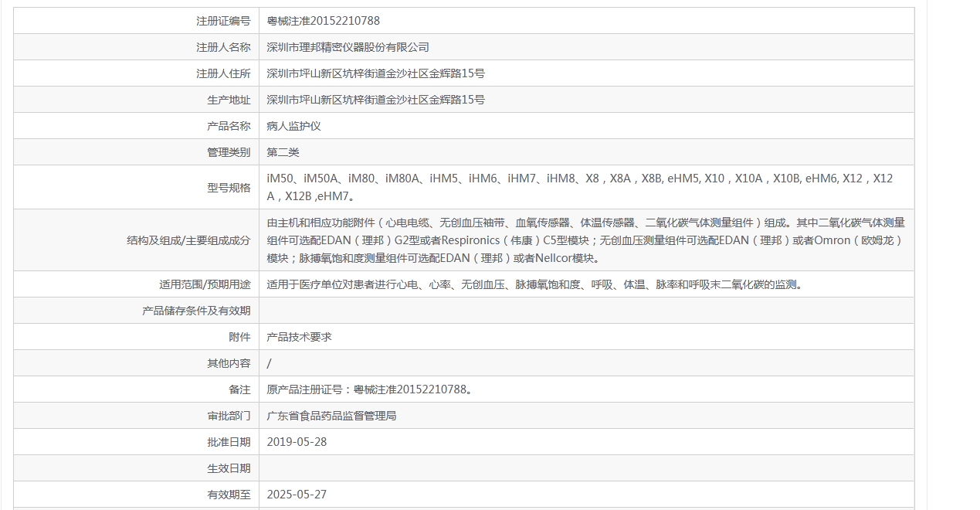
Task: Select the 备注 label
Action: point(239,389)
